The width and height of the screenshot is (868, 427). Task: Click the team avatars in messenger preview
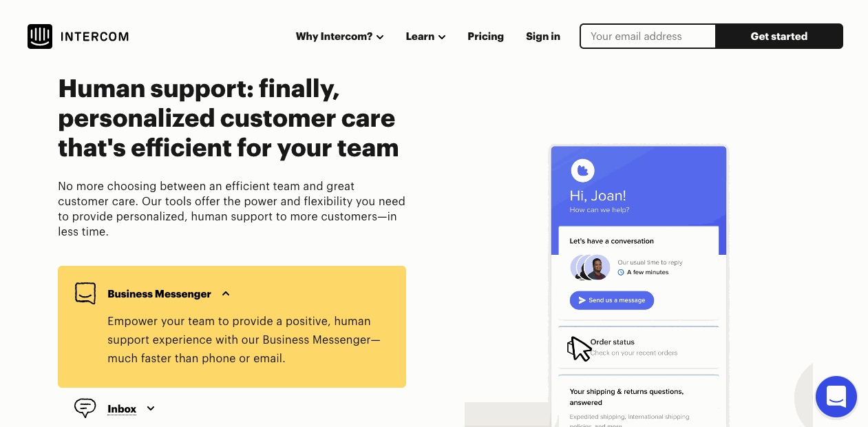click(591, 267)
